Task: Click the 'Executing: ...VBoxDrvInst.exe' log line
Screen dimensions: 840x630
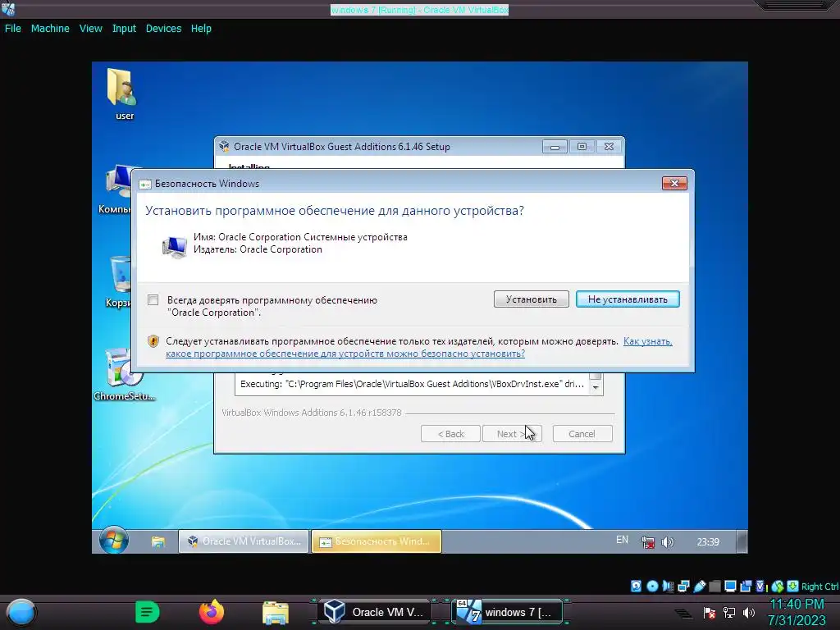Action: click(x=412, y=384)
